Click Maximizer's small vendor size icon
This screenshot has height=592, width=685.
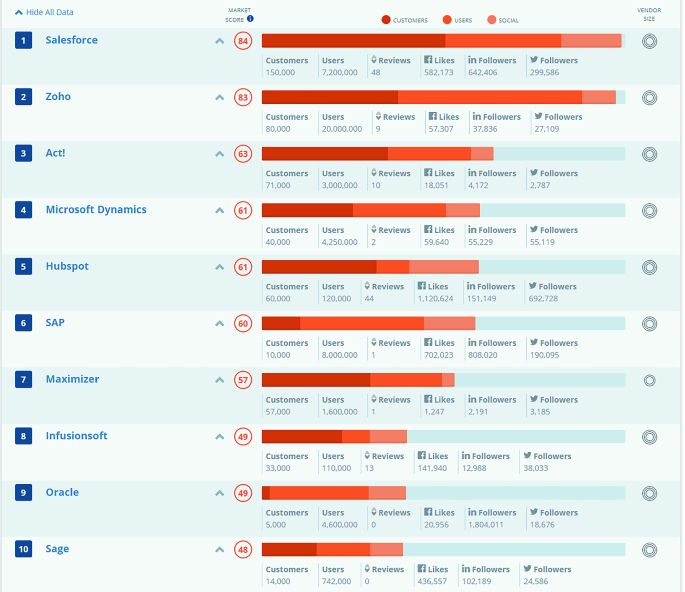(650, 380)
